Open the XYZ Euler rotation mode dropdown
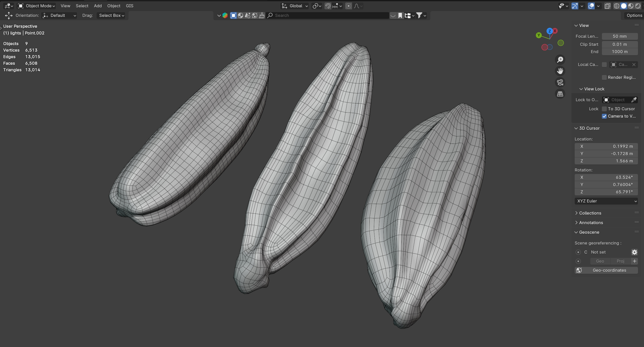Viewport: 644px width, 347px height. click(606, 201)
